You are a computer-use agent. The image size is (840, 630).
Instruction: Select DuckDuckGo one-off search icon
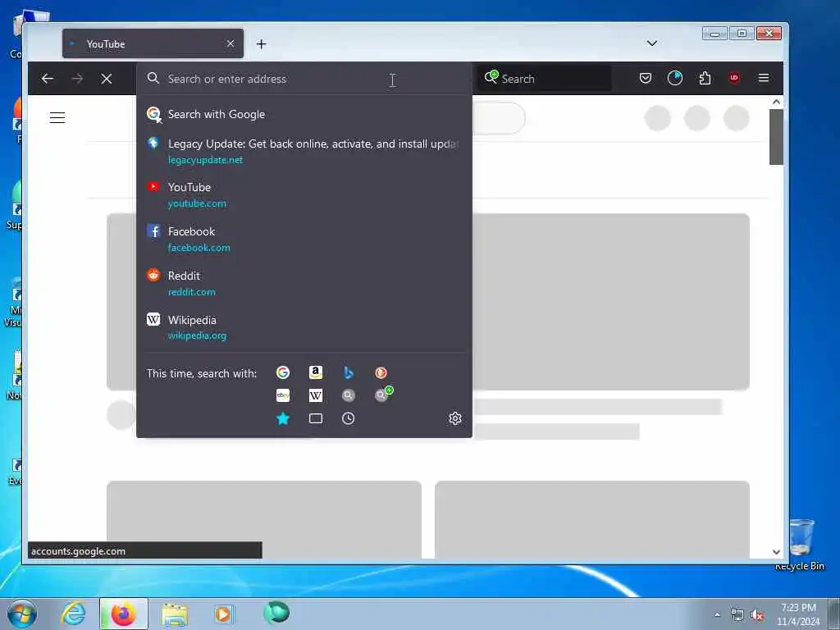coord(381,373)
